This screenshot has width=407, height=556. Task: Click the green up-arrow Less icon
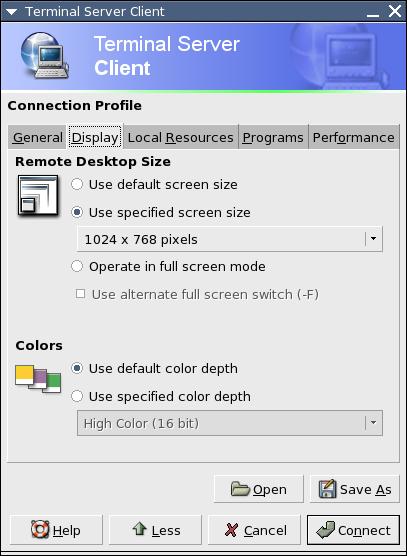139,529
